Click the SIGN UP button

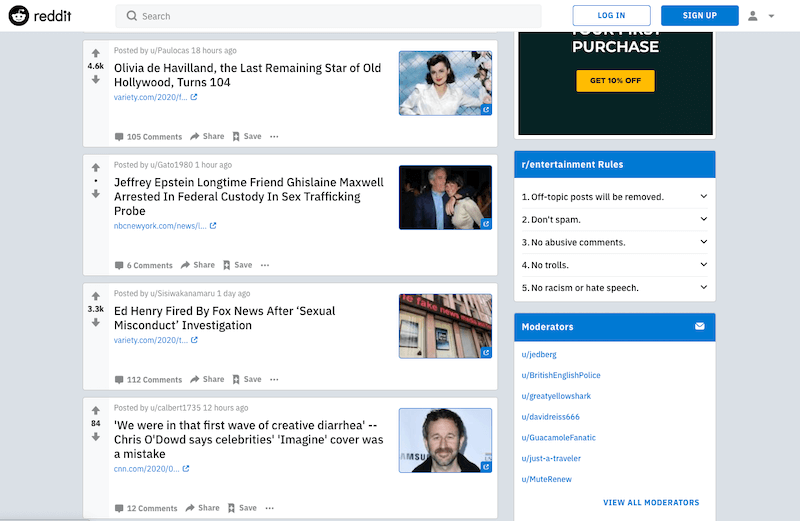(x=699, y=15)
